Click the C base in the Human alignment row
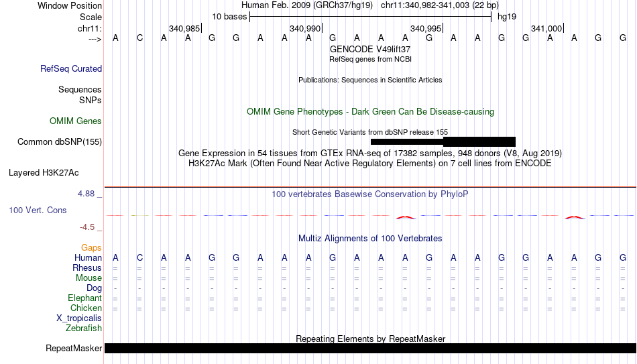This screenshot has width=637, height=364. (x=139, y=257)
